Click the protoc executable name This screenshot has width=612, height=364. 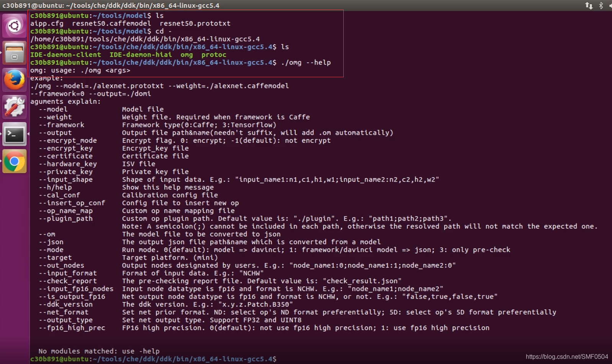(214, 55)
